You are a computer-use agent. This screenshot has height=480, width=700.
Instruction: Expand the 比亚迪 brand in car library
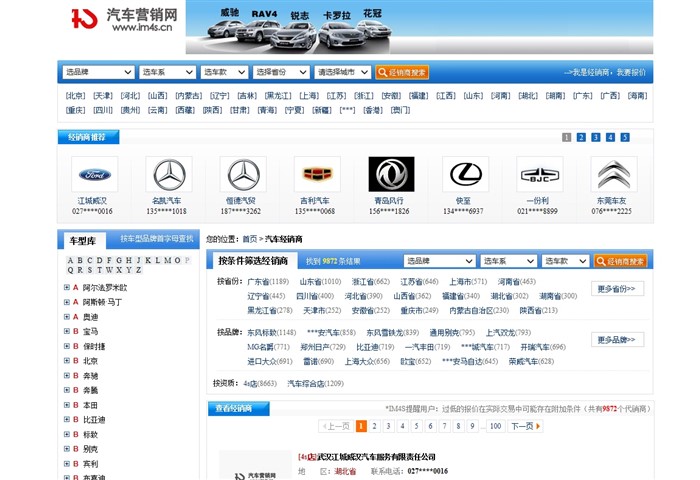tap(67, 420)
